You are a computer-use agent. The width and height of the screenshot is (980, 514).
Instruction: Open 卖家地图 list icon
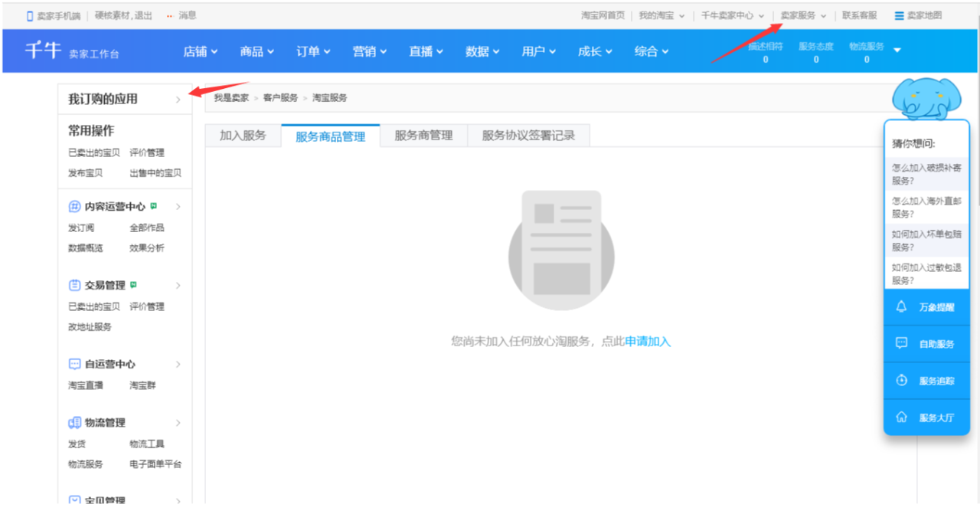899,15
